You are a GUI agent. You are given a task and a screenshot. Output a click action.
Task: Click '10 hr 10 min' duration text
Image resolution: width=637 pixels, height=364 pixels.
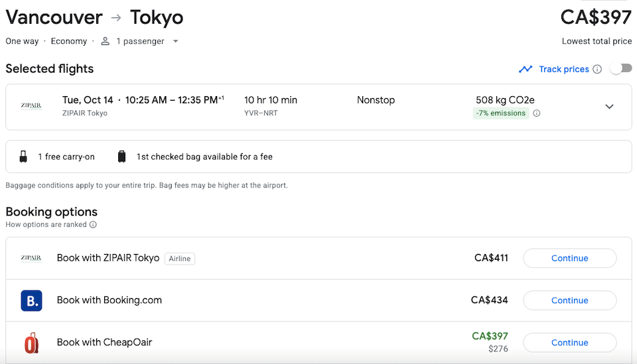coord(271,100)
